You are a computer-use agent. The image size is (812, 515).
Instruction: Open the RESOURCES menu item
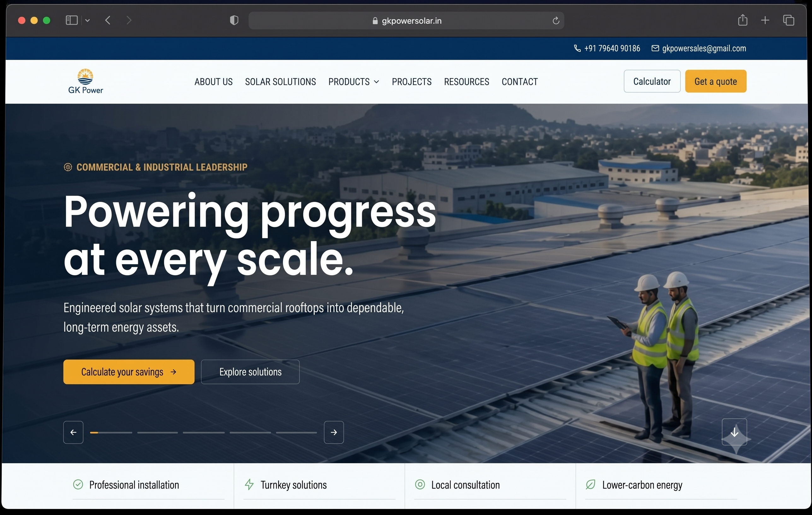click(466, 82)
